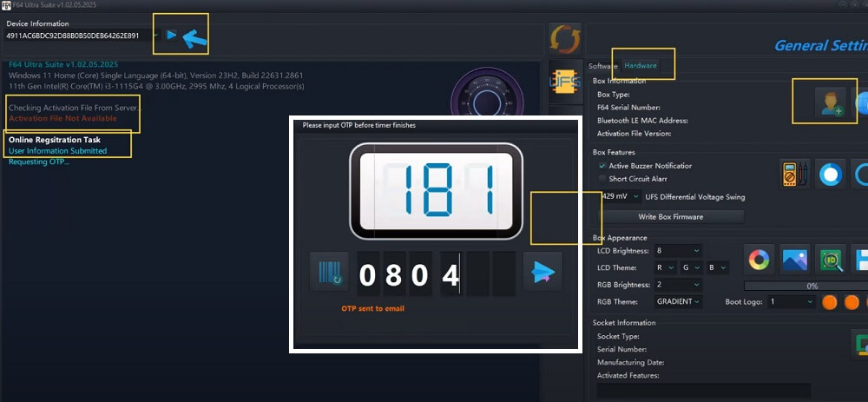Click the 'Requesting OTP...' log line
Viewport: 868px width, 402px height.
(39, 162)
